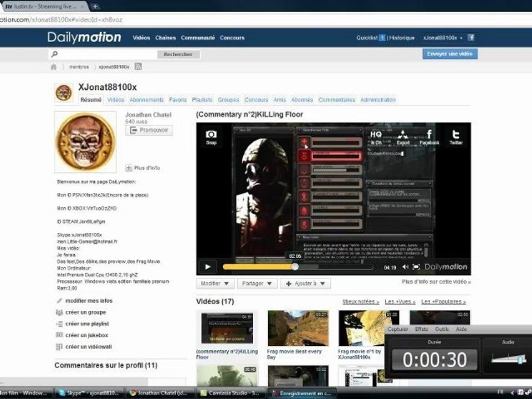Go to the home icon in breadcrumb
This screenshot has width=532, height=399.
coord(54,67)
